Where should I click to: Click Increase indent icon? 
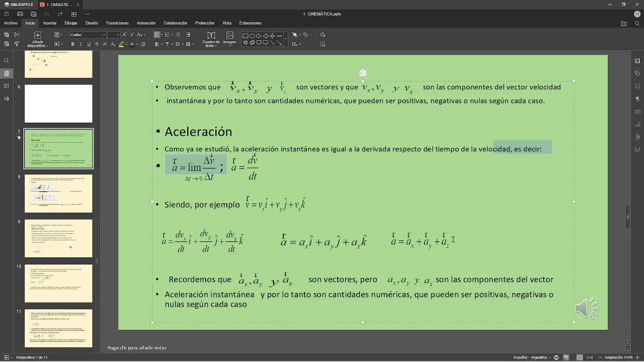[x=188, y=35]
